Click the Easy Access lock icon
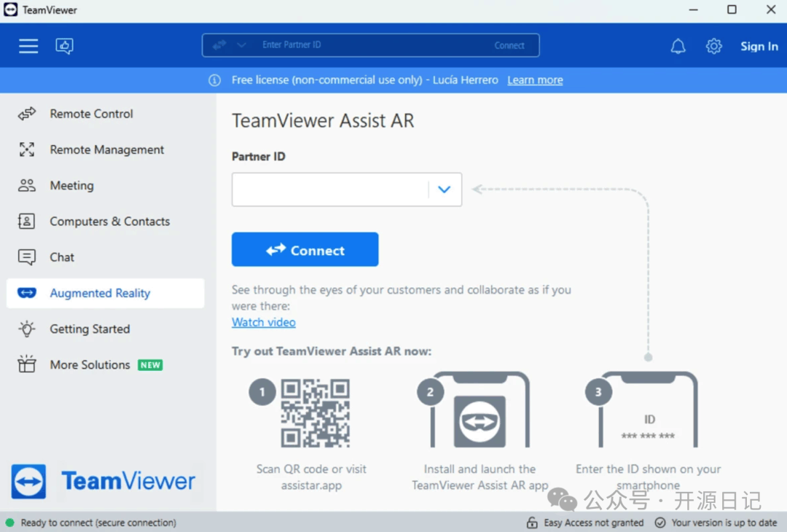Viewport: 787px width, 532px height. [x=532, y=523]
